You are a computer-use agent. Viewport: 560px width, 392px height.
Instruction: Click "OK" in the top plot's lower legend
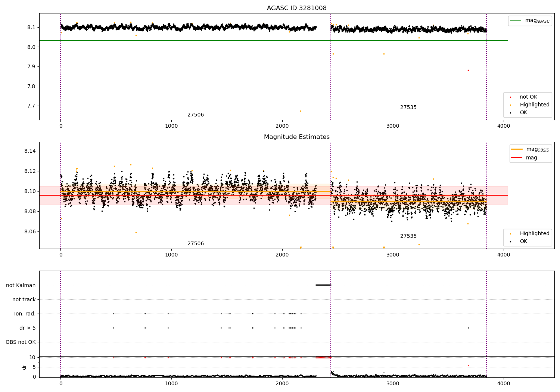(523, 113)
